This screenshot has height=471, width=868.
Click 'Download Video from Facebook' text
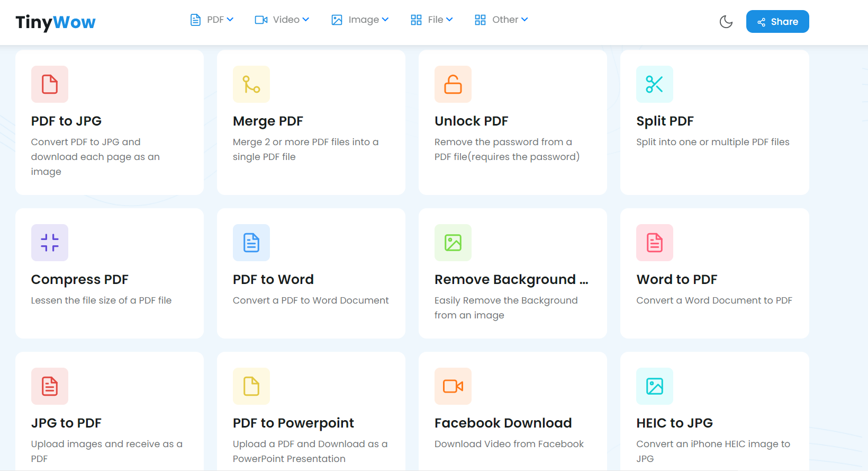509,444
